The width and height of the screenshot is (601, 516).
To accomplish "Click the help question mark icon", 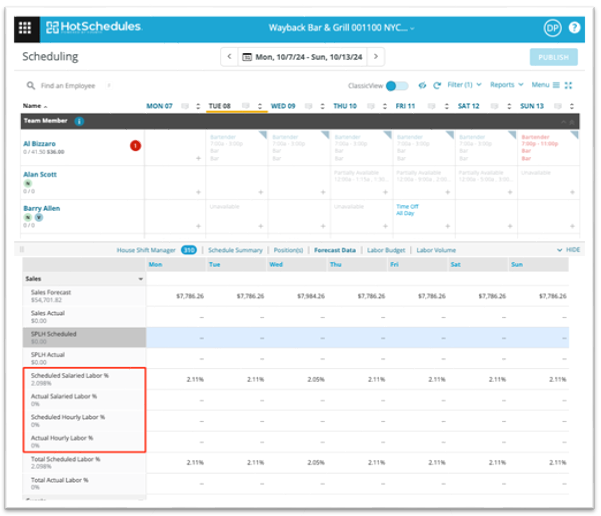I will 574,28.
